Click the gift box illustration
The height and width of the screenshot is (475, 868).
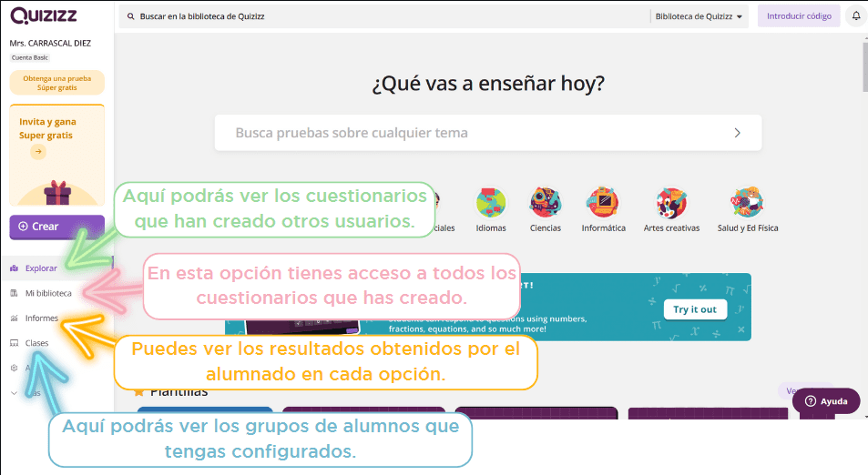57,193
